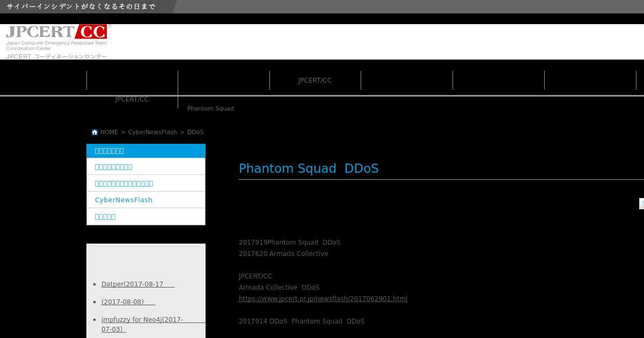Image resolution: width=644 pixels, height=338 pixels.
Task: Click the home icon in breadcrumb
Action: [x=94, y=132]
